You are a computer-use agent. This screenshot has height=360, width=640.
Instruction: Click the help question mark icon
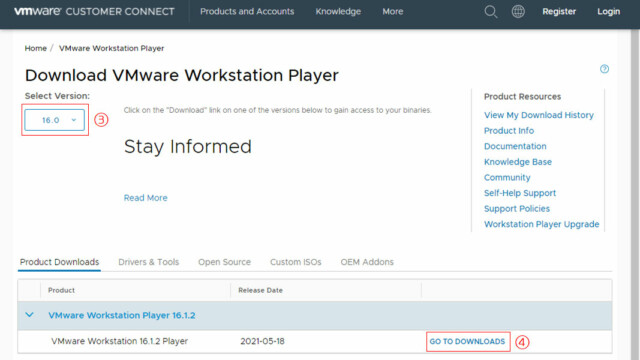[x=604, y=69]
